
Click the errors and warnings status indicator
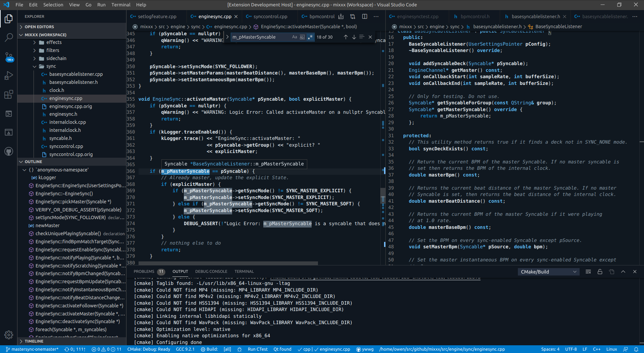[106, 349]
